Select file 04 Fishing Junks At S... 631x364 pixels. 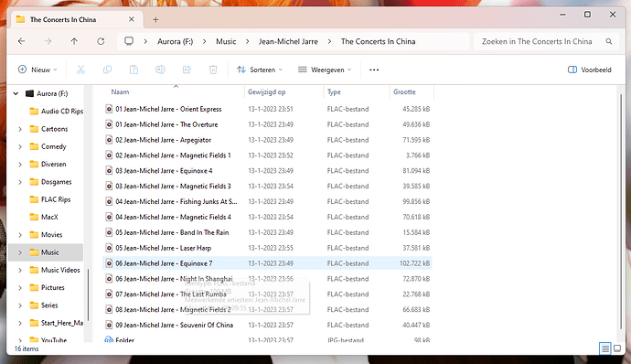coord(268,201)
